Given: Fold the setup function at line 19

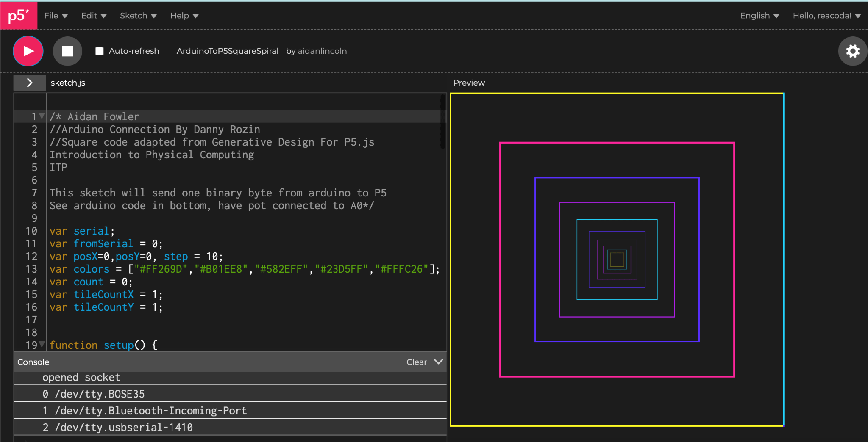Looking at the screenshot, I should coord(42,345).
